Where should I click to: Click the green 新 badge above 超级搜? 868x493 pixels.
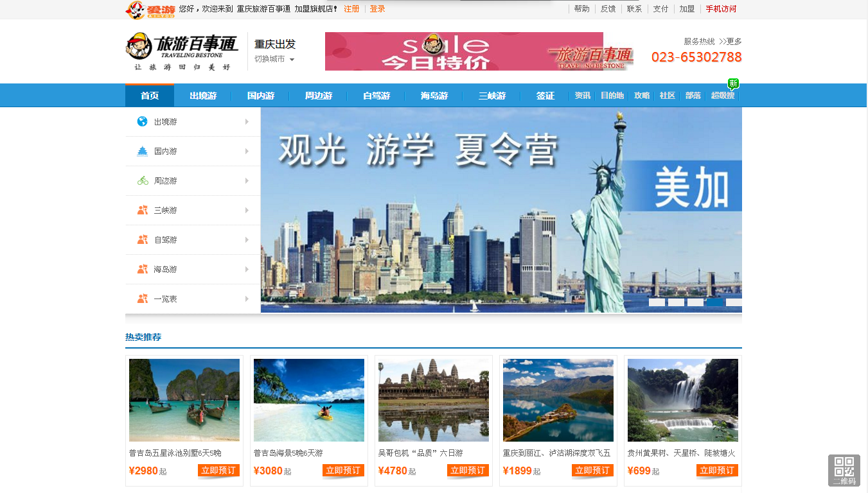tap(733, 83)
